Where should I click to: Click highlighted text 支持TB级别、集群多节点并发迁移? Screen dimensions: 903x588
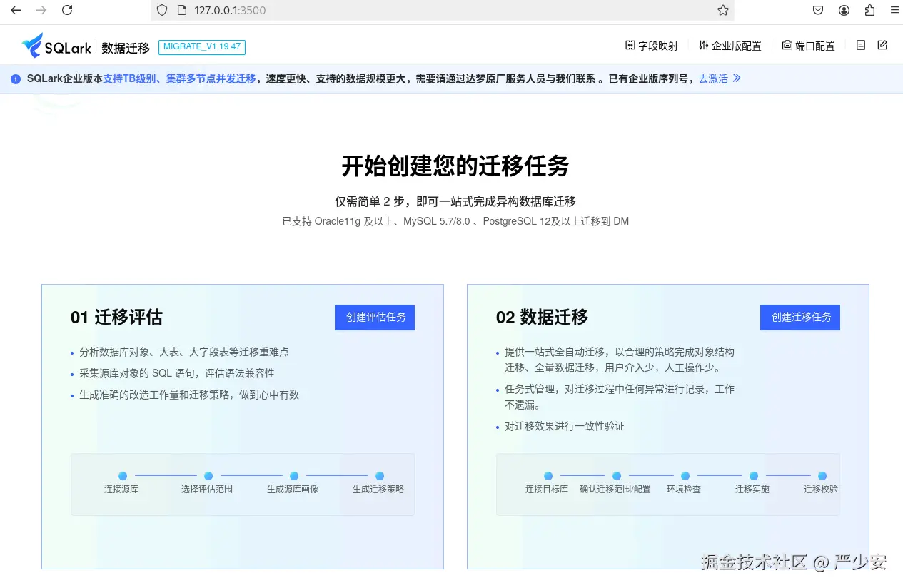click(x=179, y=78)
